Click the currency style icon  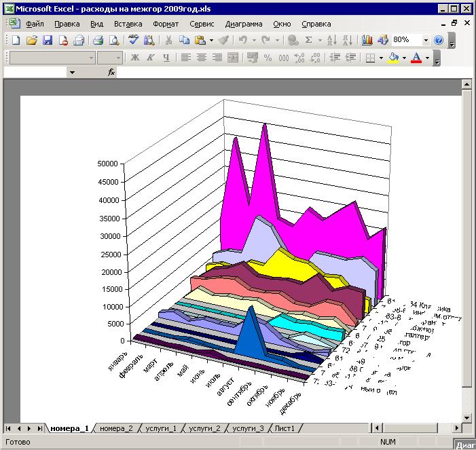click(x=253, y=58)
